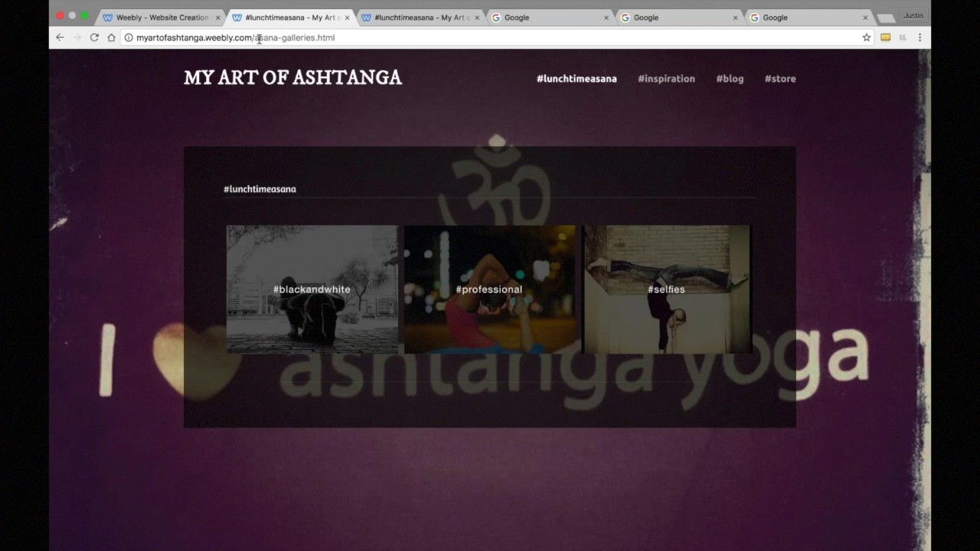Open the #blog nav menu item
Image resolution: width=980 pixels, height=551 pixels.
tap(730, 79)
